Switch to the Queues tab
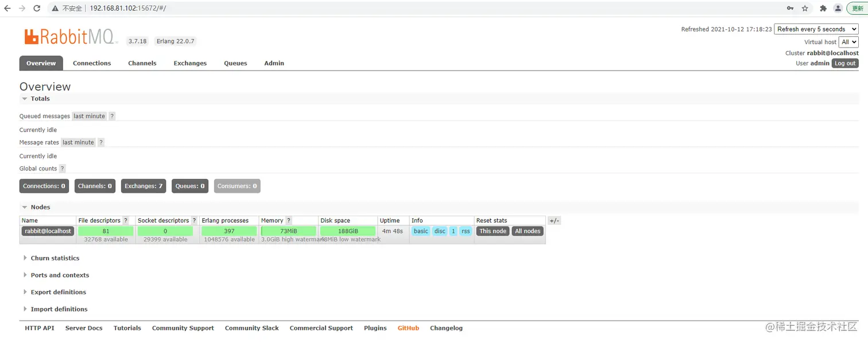The image size is (868, 343). 235,63
